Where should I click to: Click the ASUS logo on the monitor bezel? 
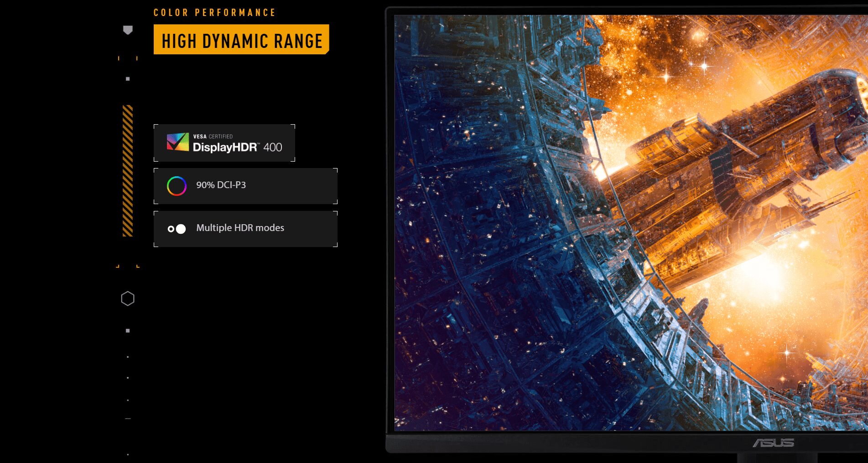click(x=774, y=442)
